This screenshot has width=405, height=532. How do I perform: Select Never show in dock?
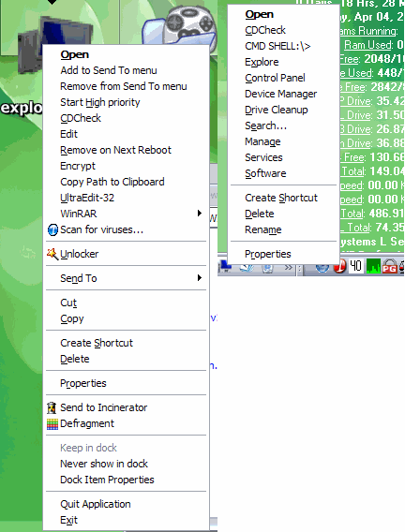[126, 464]
